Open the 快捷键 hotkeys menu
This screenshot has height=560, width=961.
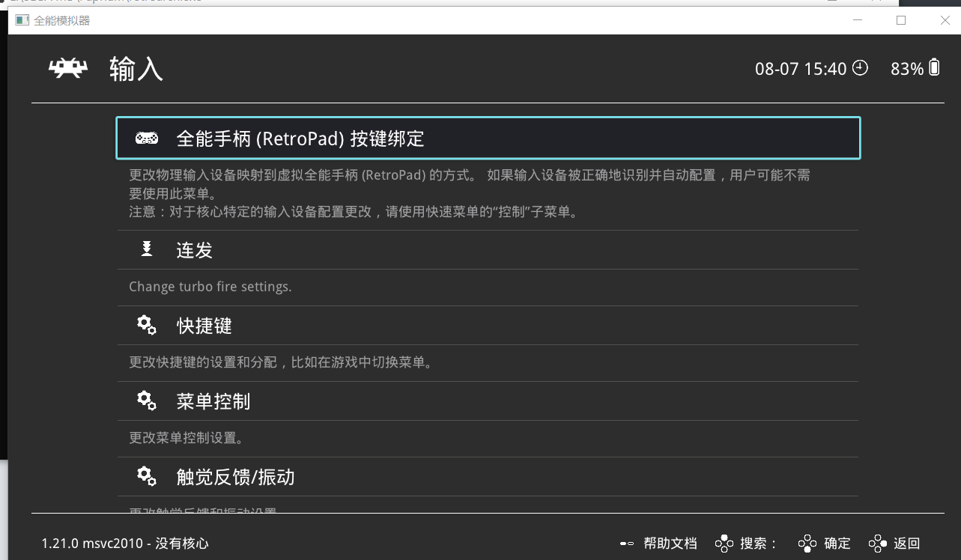pyautogui.click(x=488, y=326)
